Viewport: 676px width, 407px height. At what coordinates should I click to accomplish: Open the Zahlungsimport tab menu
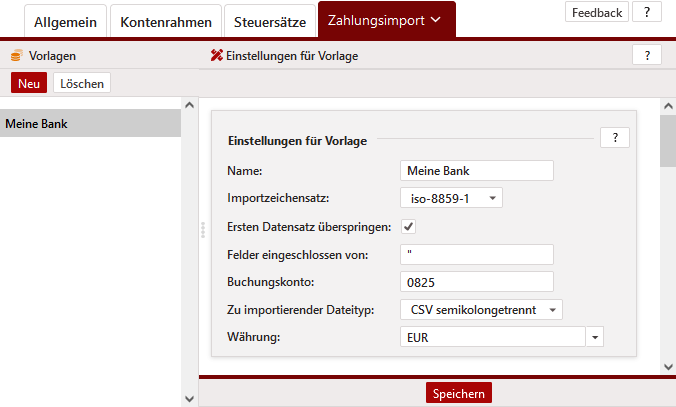(386, 20)
